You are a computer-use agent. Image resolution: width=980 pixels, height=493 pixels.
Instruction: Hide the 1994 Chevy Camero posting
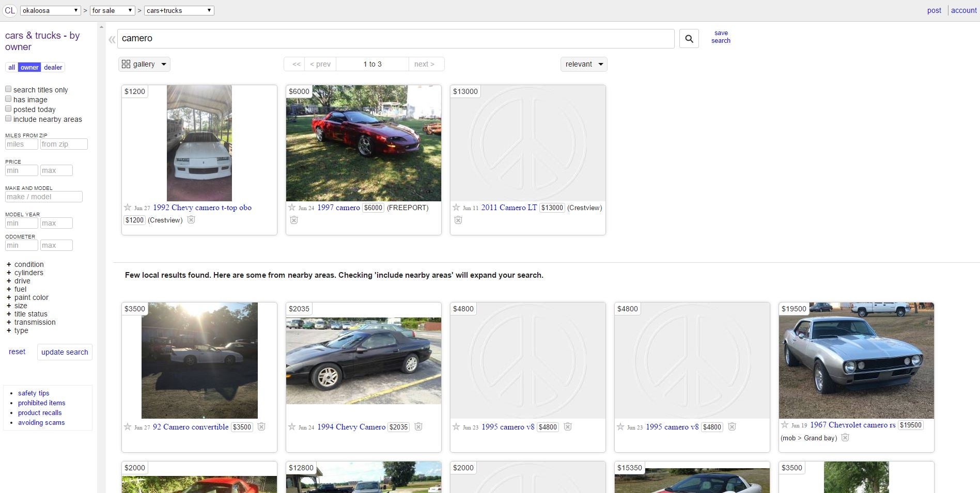pos(418,427)
